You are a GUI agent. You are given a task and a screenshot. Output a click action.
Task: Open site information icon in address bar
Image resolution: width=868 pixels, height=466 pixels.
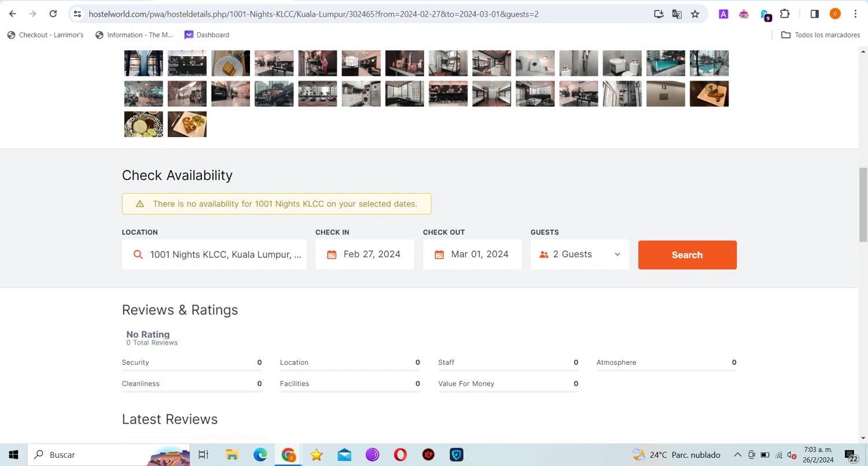77,14
